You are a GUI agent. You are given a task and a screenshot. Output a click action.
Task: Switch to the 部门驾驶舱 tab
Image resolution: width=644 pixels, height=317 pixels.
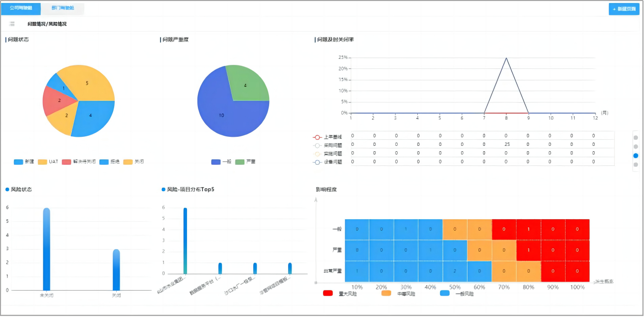[63, 8]
